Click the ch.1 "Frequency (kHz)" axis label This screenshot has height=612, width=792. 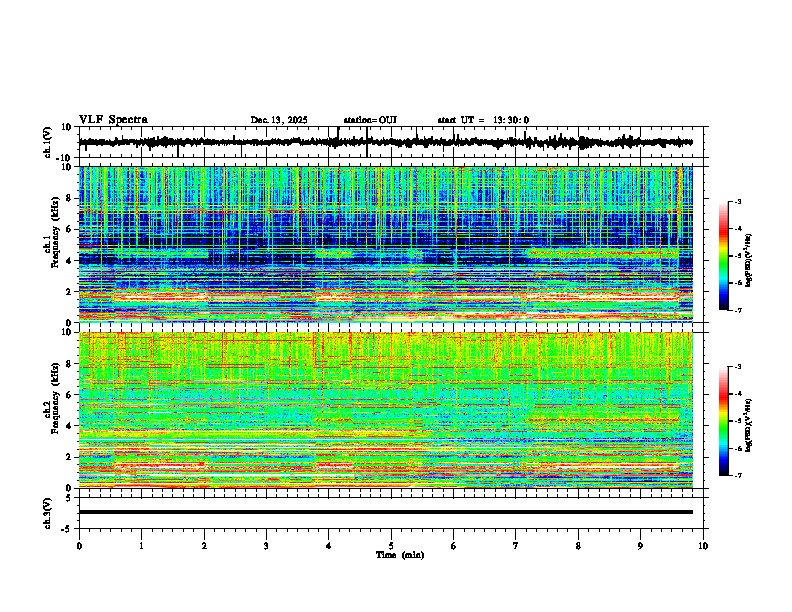click(x=55, y=233)
